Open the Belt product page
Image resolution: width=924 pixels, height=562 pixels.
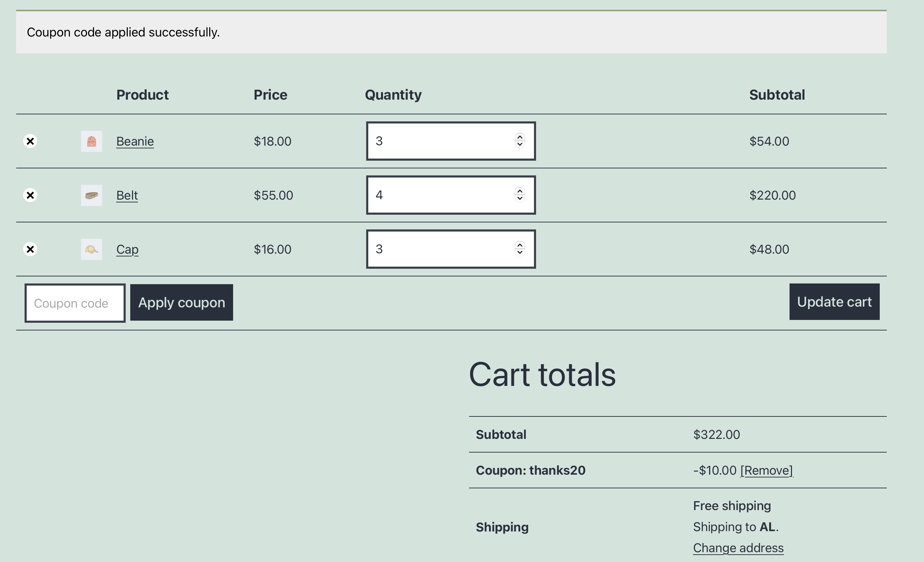(127, 195)
